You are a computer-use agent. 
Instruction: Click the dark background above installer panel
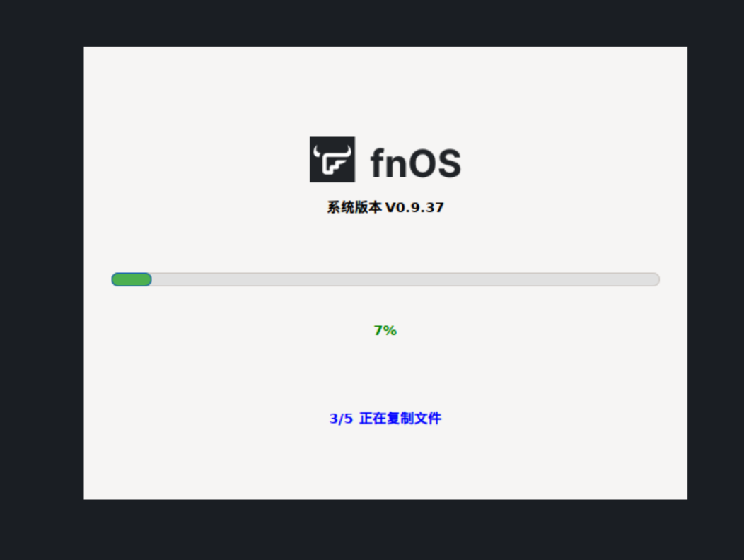tap(385, 23)
